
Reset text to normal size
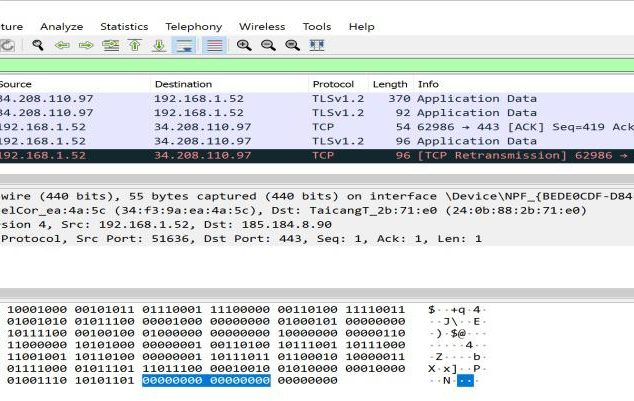coord(292,45)
